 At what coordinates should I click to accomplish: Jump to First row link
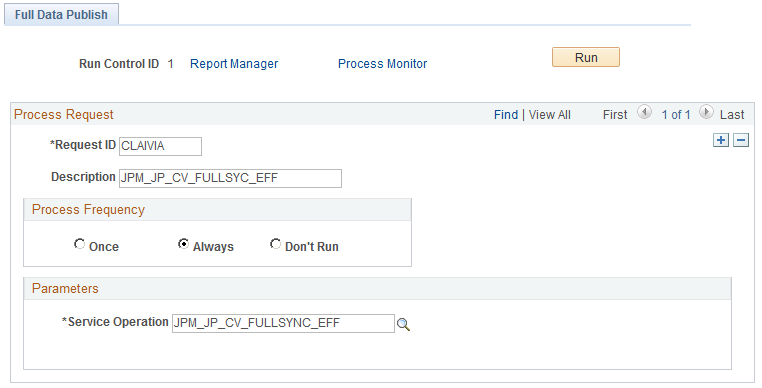click(x=615, y=115)
